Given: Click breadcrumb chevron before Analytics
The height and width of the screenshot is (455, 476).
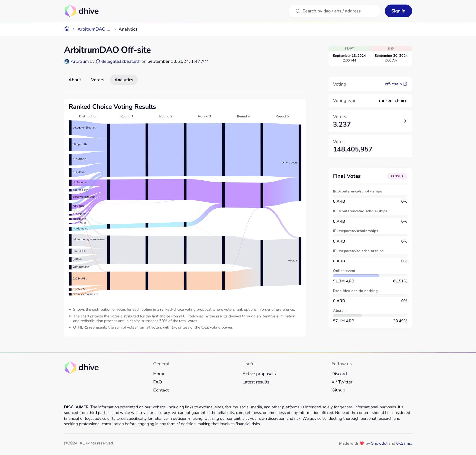Looking at the screenshot, I should (x=115, y=29).
